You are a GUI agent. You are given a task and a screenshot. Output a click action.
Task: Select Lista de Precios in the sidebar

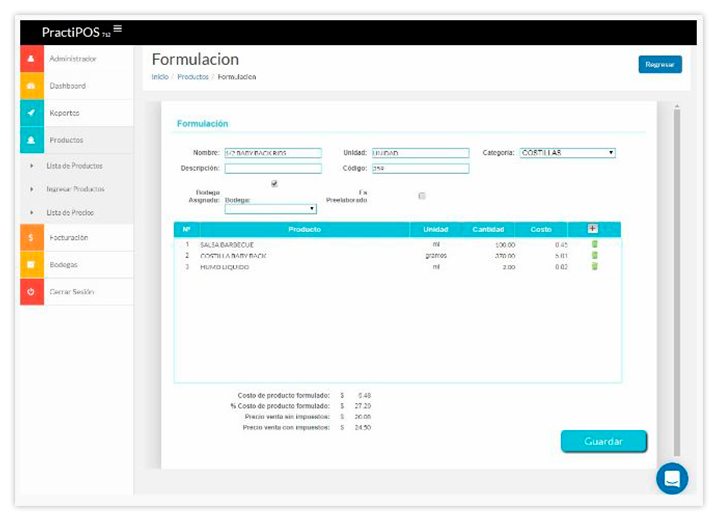(x=70, y=212)
